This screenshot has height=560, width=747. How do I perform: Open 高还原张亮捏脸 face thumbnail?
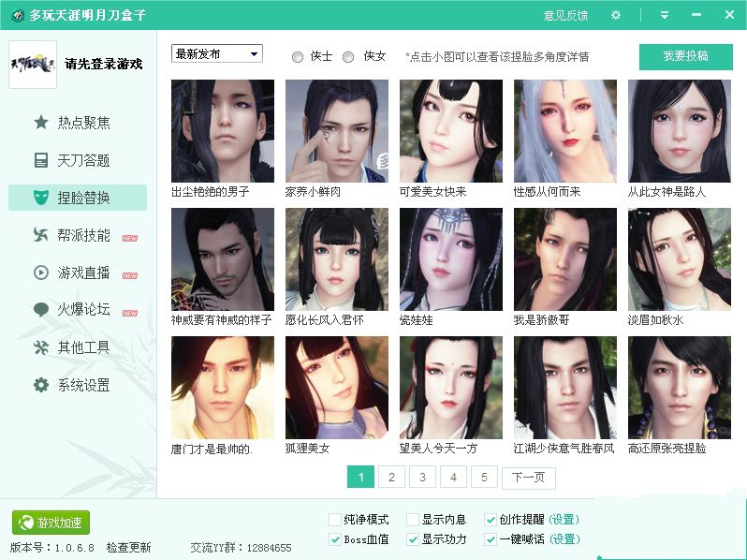(680, 388)
